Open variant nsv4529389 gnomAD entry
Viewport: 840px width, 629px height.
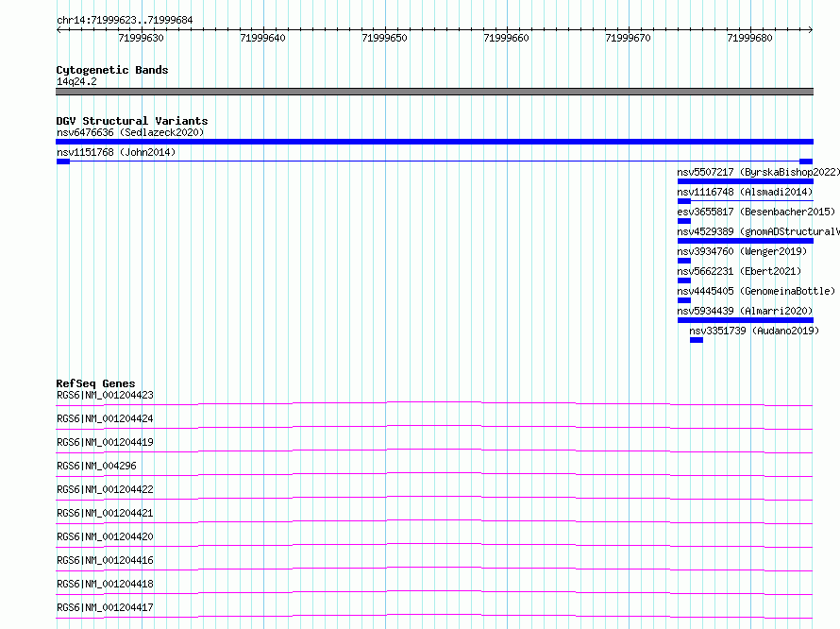759,231
